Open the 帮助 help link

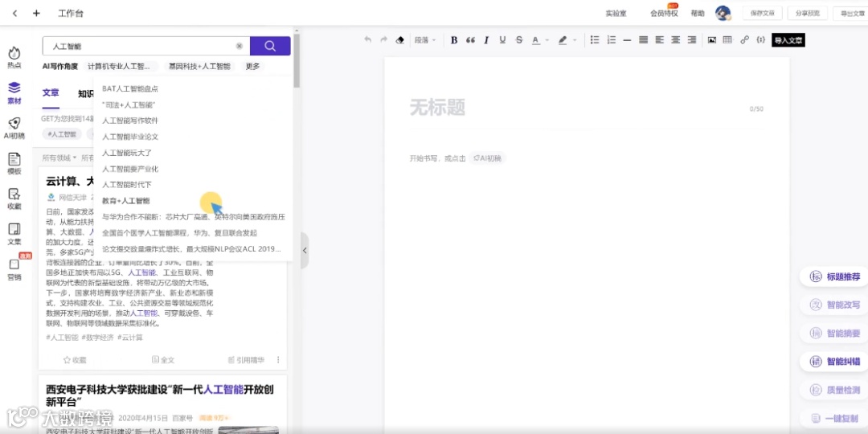click(698, 14)
